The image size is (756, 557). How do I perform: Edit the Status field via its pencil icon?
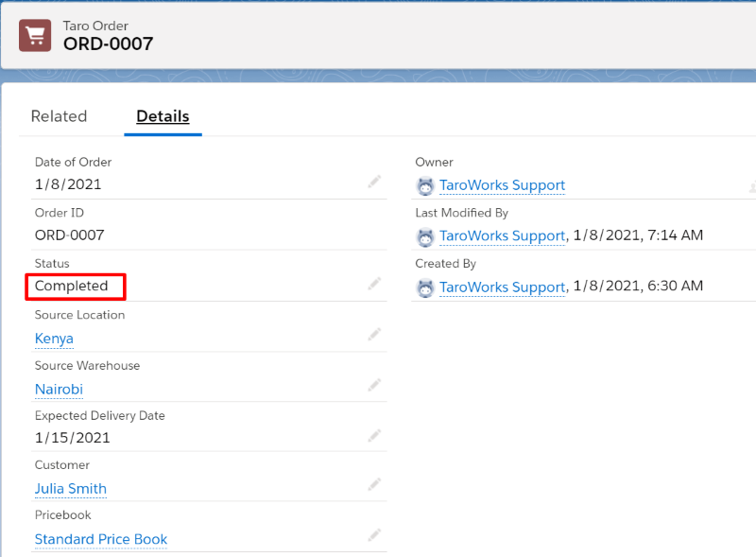click(x=374, y=282)
